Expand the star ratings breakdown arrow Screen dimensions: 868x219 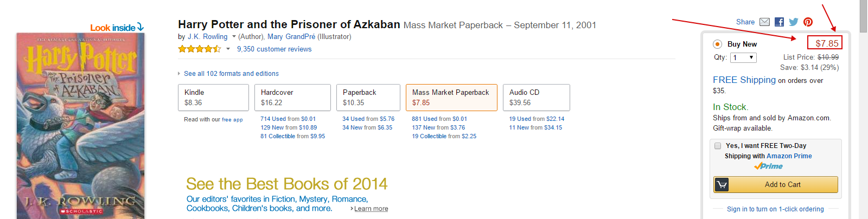pos(228,49)
